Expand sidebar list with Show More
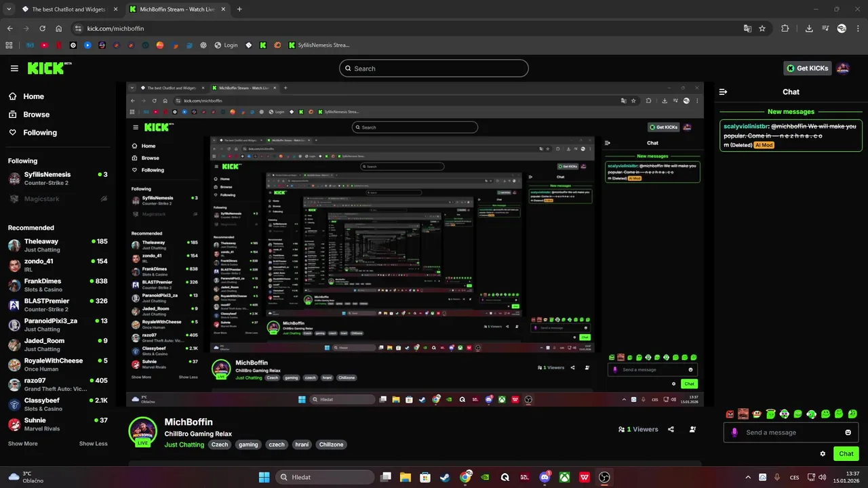 [x=22, y=443]
